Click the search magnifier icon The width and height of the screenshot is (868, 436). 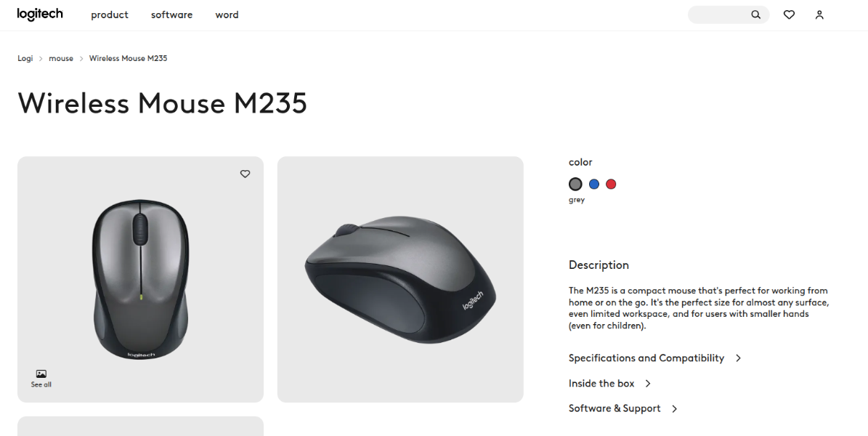tap(755, 15)
